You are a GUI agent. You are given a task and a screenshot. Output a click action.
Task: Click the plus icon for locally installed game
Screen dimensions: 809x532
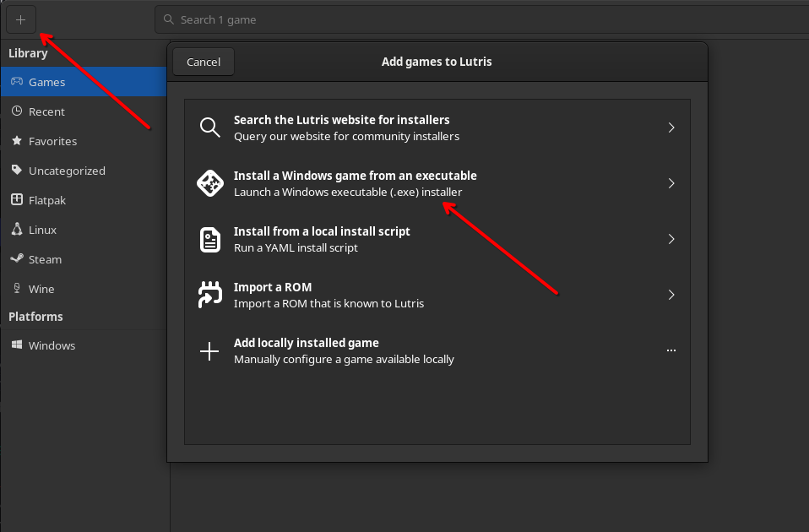click(x=209, y=351)
